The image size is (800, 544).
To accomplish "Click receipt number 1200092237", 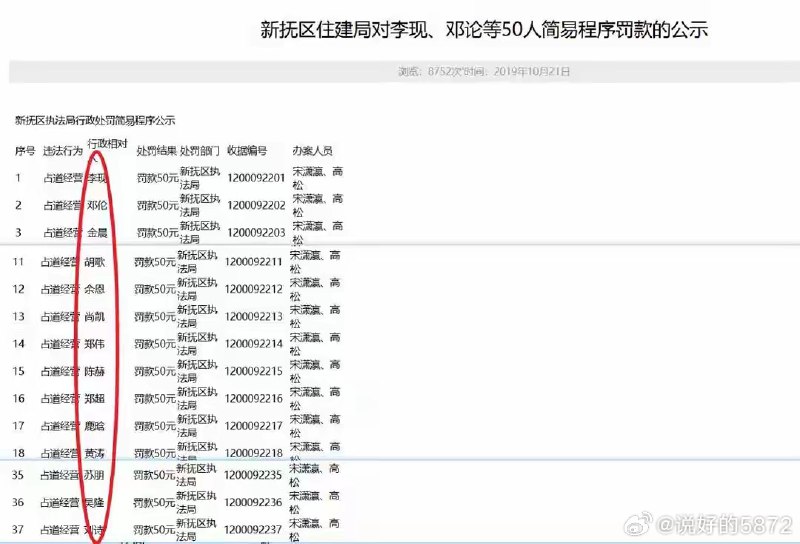I will tap(253, 530).
